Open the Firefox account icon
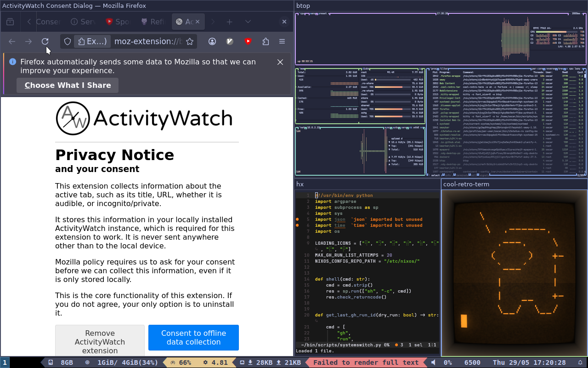This screenshot has height=368, width=588. point(212,41)
